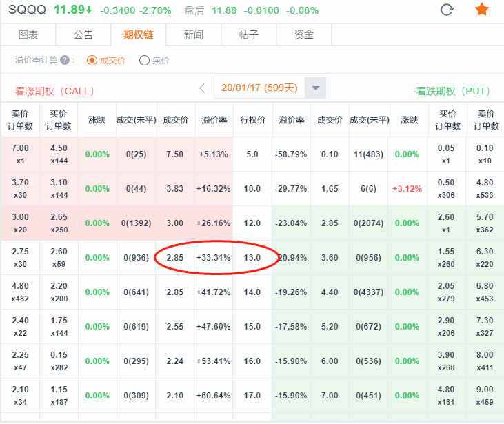Select strike price 13.0 cell
The height and width of the screenshot is (424, 504).
click(x=252, y=257)
